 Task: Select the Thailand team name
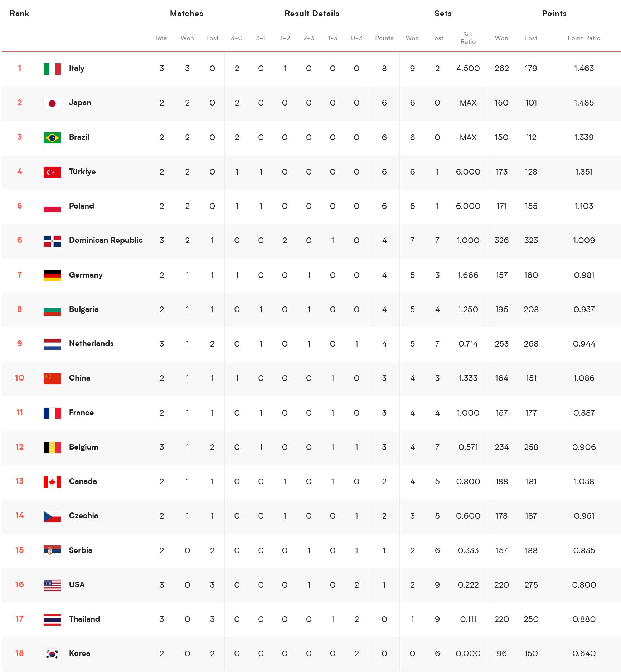click(84, 619)
